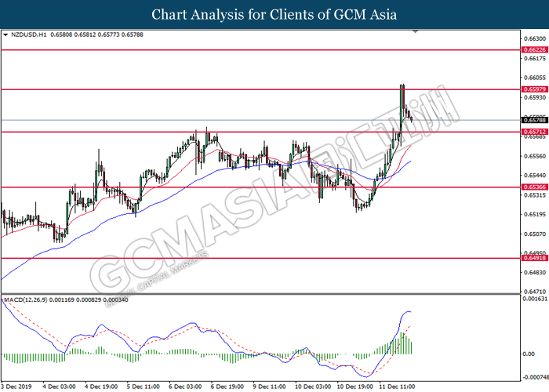
Task: Click the 0.66175 price axis value
Action: coord(535,58)
